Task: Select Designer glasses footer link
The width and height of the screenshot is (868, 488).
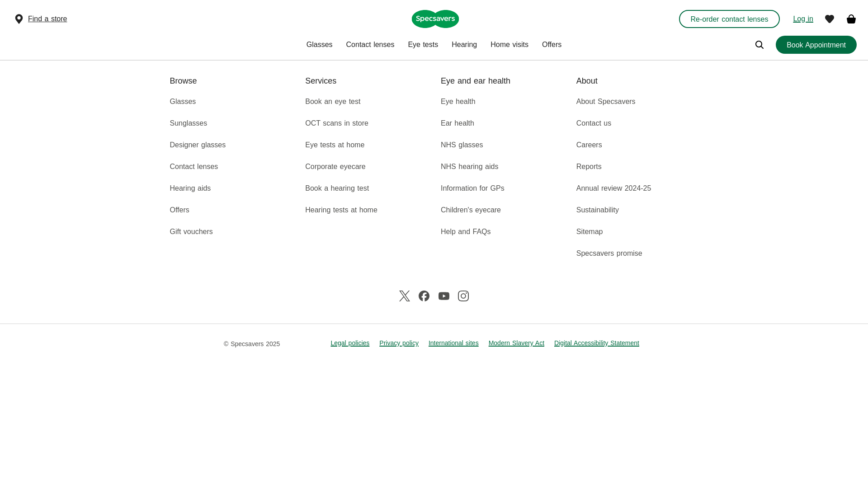Action: (x=197, y=145)
